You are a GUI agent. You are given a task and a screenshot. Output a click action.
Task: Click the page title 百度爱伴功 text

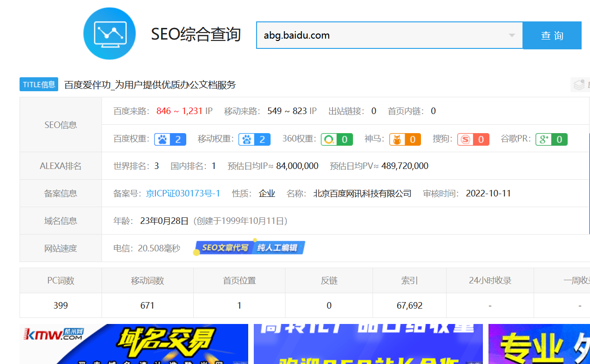pyautogui.click(x=150, y=85)
